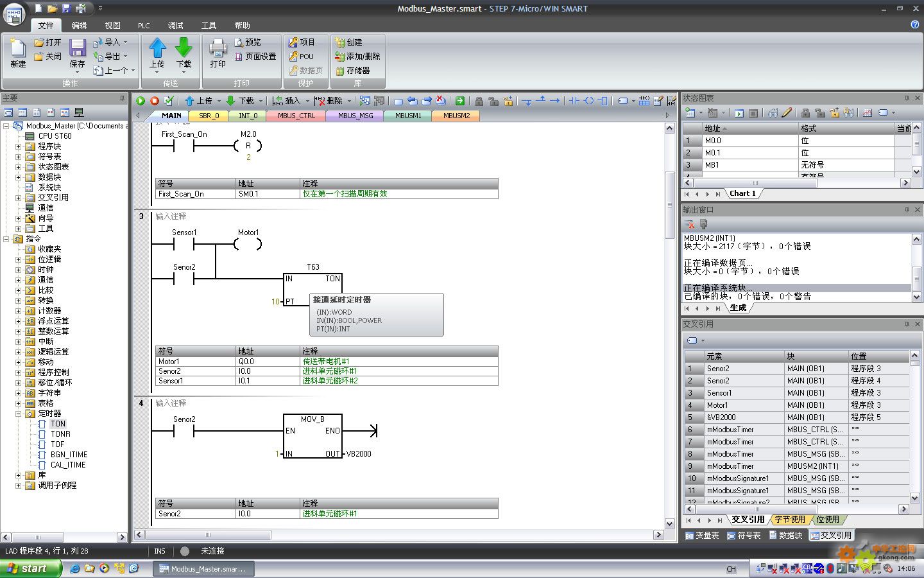Click the 添加/删除 library button
Viewport: 924px width, 578px height.
click(x=358, y=57)
